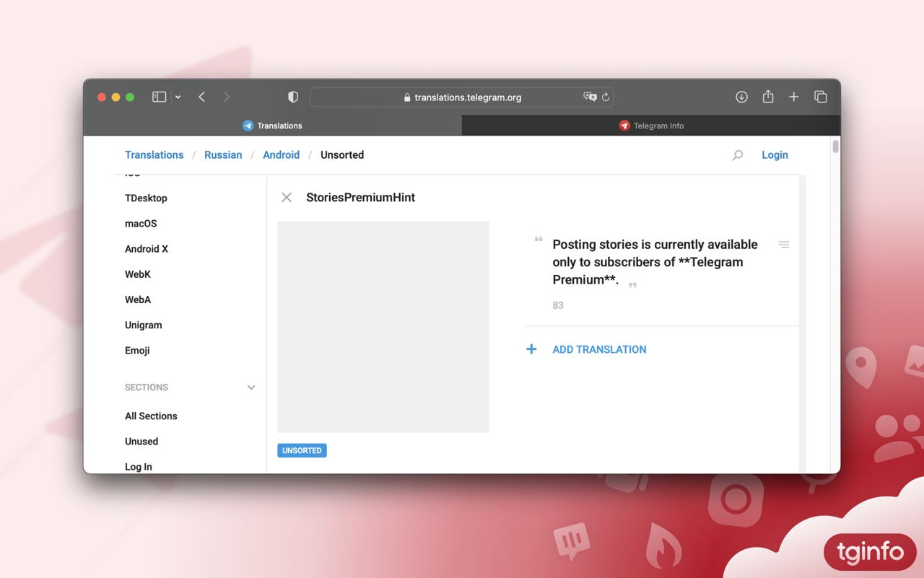
Task: Click the red icon on the Telegram Info tab
Action: click(624, 126)
